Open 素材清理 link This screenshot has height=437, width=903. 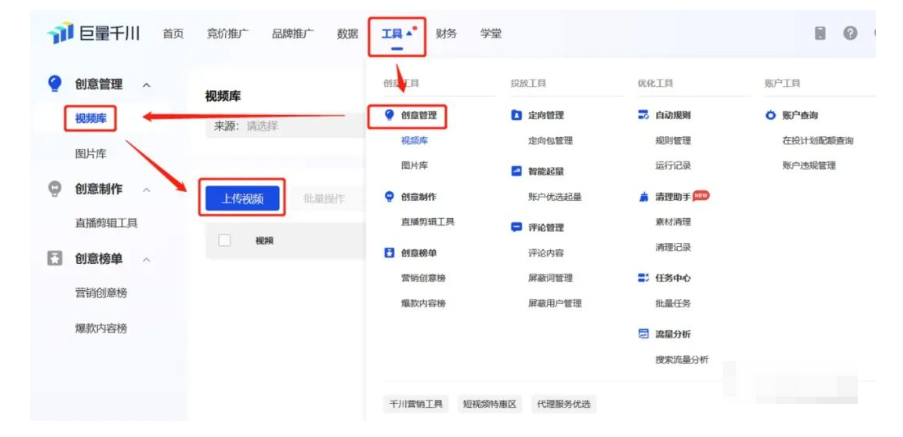673,222
